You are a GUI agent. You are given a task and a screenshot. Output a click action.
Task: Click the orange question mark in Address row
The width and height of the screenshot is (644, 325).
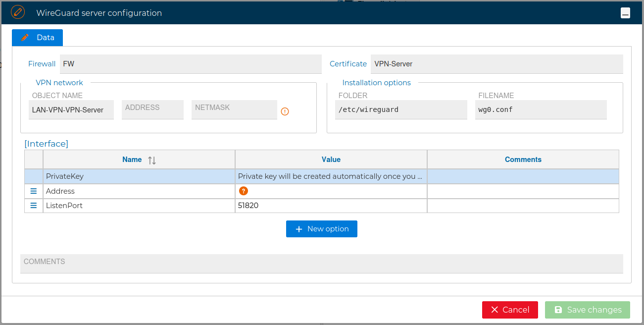click(x=243, y=191)
